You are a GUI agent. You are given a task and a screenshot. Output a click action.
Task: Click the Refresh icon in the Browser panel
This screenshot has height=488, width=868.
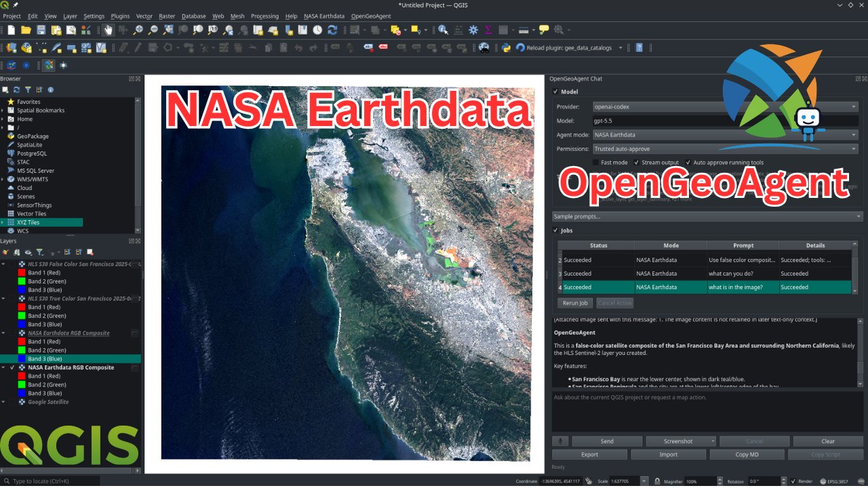point(16,89)
